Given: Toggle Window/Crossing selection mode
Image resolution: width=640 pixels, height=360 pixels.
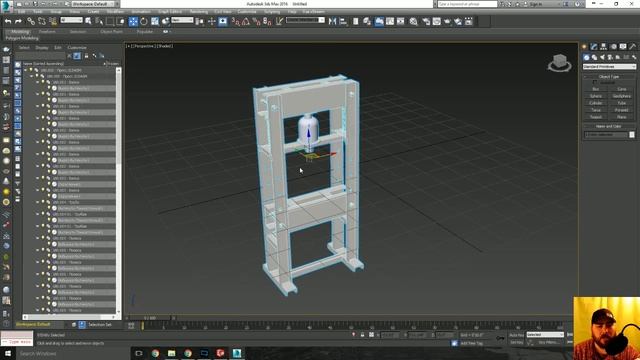Looking at the screenshot, I should (121, 21).
